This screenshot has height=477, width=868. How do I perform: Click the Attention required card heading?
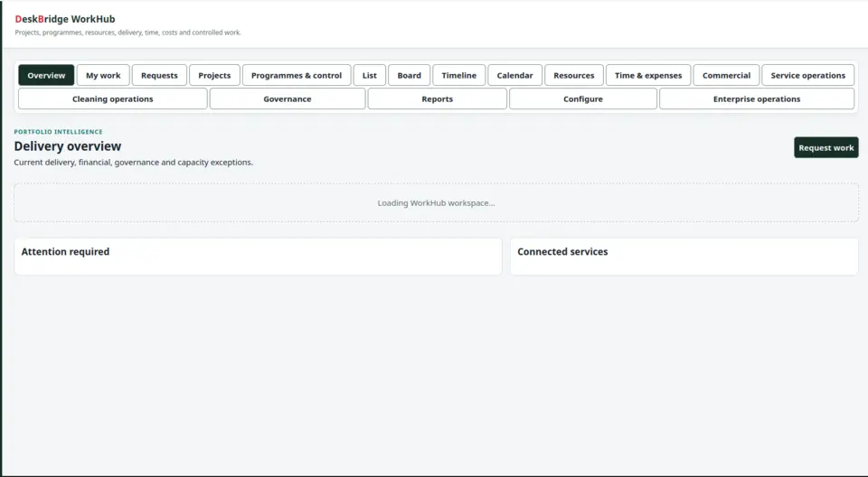pyautogui.click(x=65, y=252)
